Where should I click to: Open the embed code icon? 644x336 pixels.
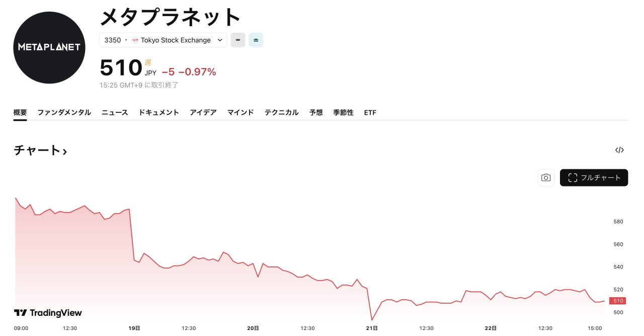tap(619, 150)
